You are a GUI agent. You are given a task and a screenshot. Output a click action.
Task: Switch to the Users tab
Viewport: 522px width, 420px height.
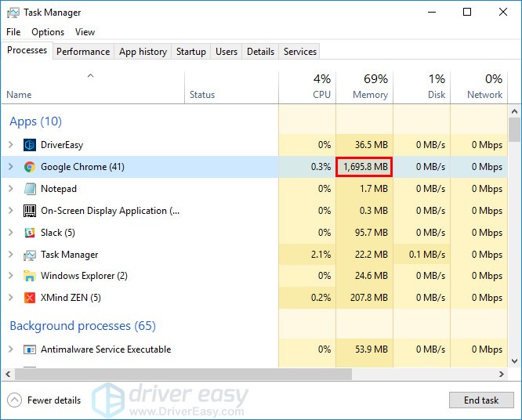227,52
